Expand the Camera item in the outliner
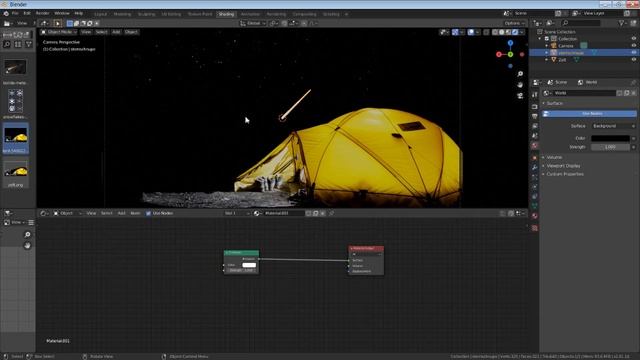This screenshot has width=640, height=360. [x=547, y=46]
